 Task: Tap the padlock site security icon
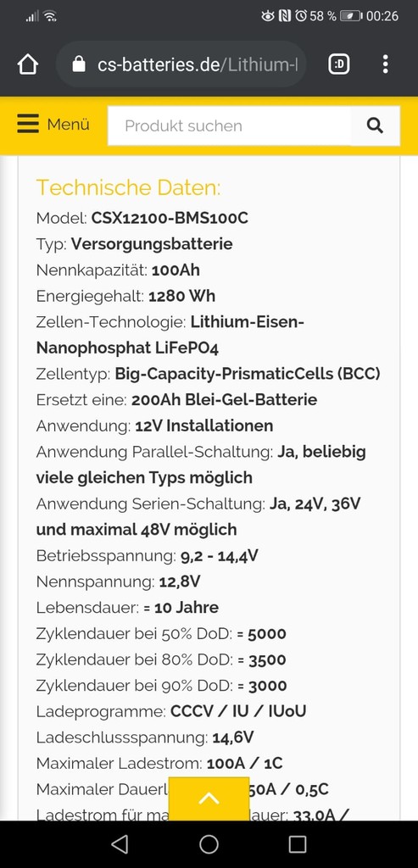[x=79, y=64]
